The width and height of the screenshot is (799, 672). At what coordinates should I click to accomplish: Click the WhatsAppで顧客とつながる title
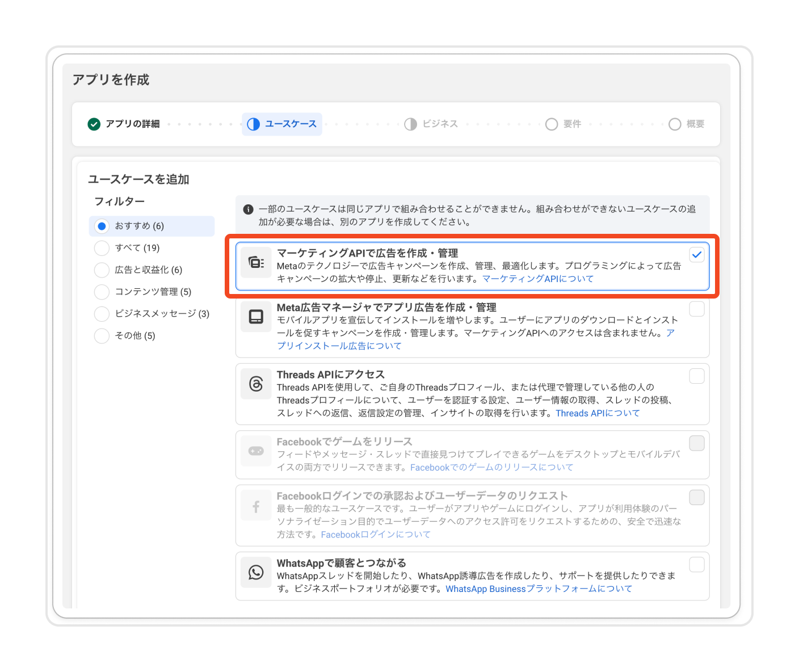point(342,563)
